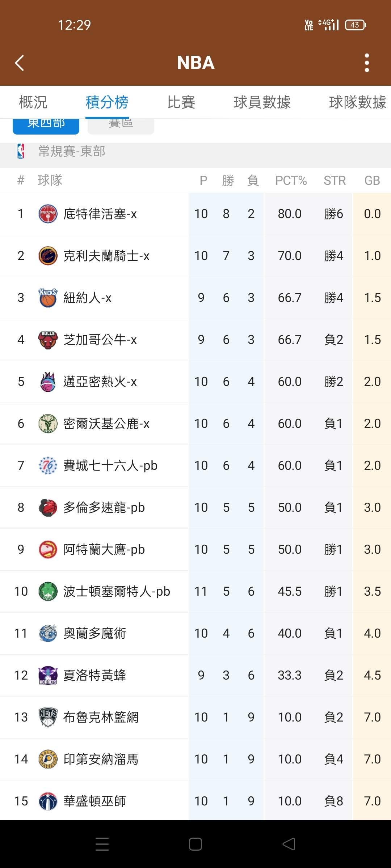Tap the Detroit Pistons team logo
The width and height of the screenshot is (391, 868).
click(48, 214)
